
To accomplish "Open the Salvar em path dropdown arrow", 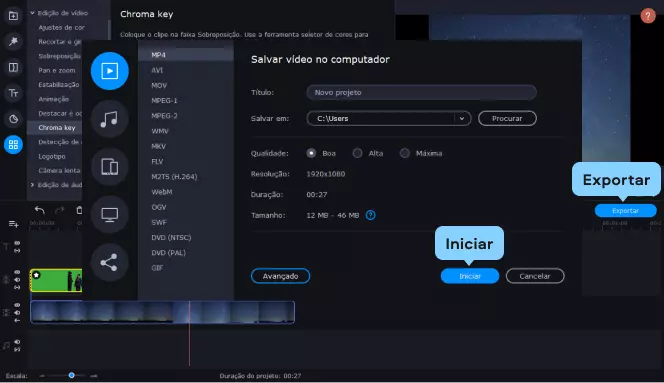I will click(x=462, y=119).
